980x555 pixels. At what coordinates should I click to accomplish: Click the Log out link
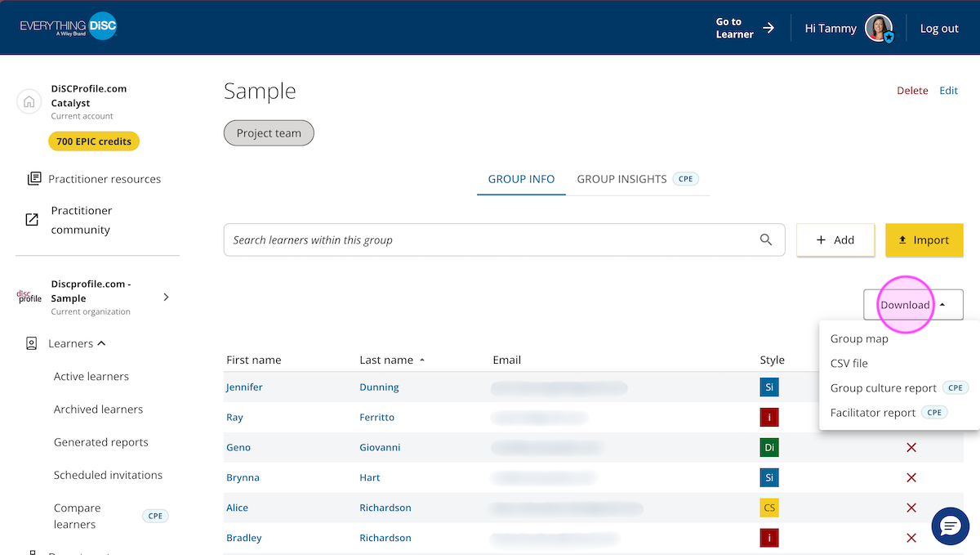coord(939,28)
